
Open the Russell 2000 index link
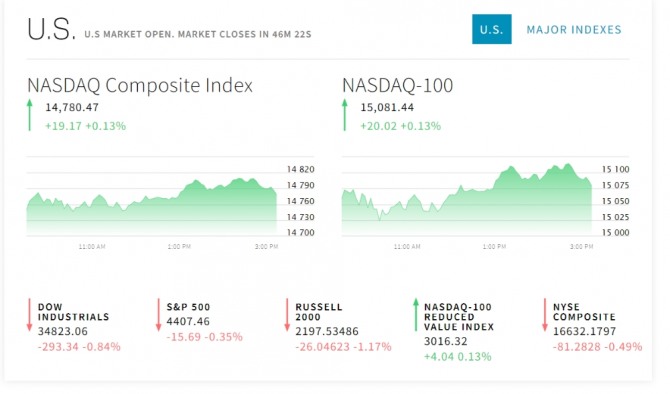point(319,312)
